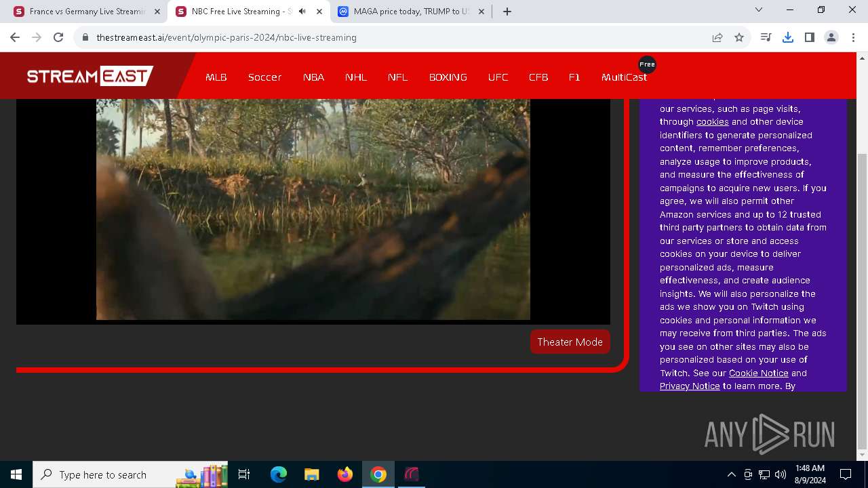Open the Privacy Notice link
The width and height of the screenshot is (868, 488).
[x=690, y=386]
